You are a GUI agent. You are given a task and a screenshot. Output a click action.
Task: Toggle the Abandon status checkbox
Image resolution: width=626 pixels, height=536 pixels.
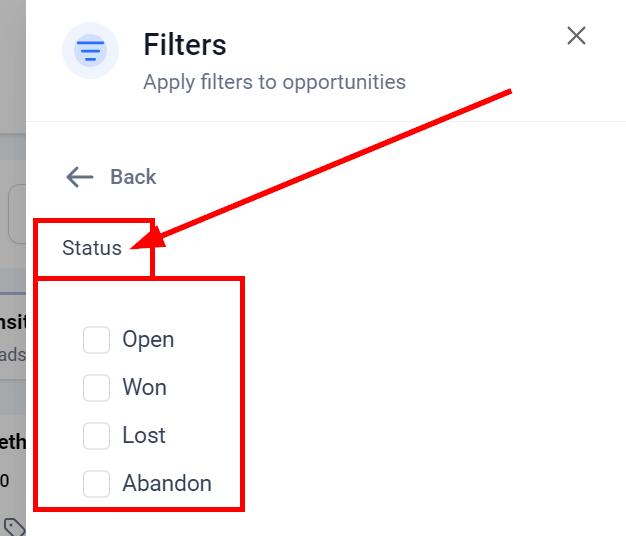click(96, 484)
